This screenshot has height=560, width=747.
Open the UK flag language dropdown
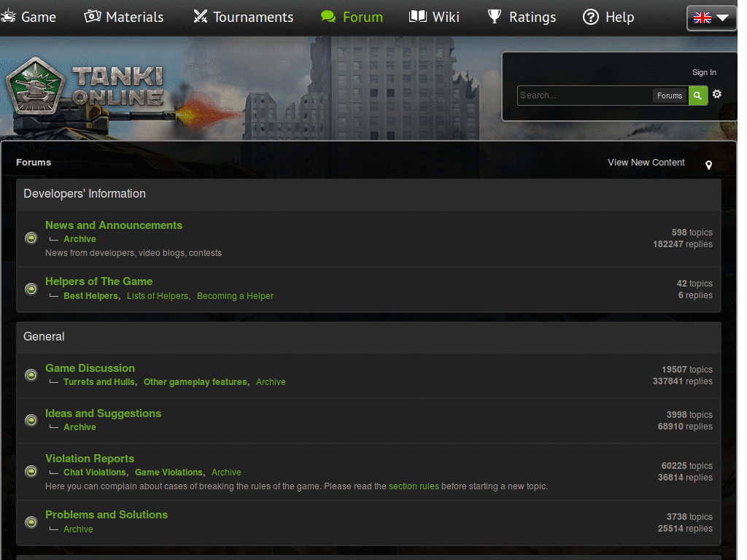click(x=711, y=18)
